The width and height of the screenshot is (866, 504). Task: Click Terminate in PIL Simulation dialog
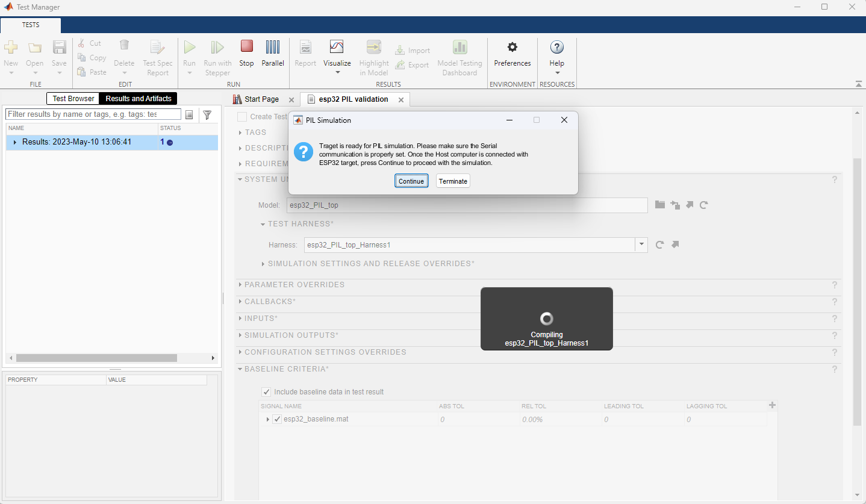(x=453, y=181)
